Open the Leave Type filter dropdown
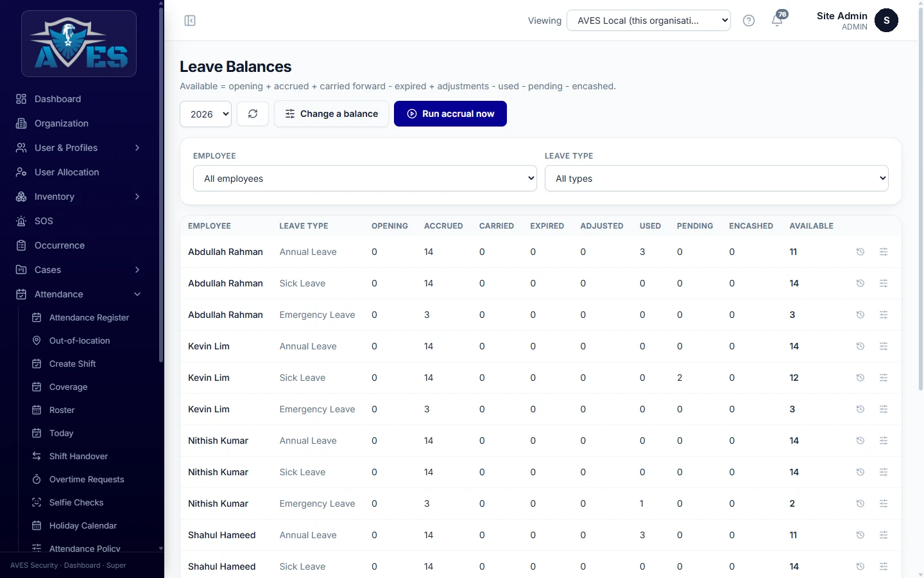Image resolution: width=924 pixels, height=578 pixels. coord(717,179)
